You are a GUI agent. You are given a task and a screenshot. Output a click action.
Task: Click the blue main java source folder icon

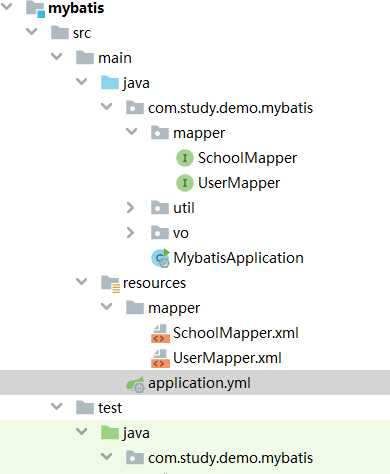[110, 83]
